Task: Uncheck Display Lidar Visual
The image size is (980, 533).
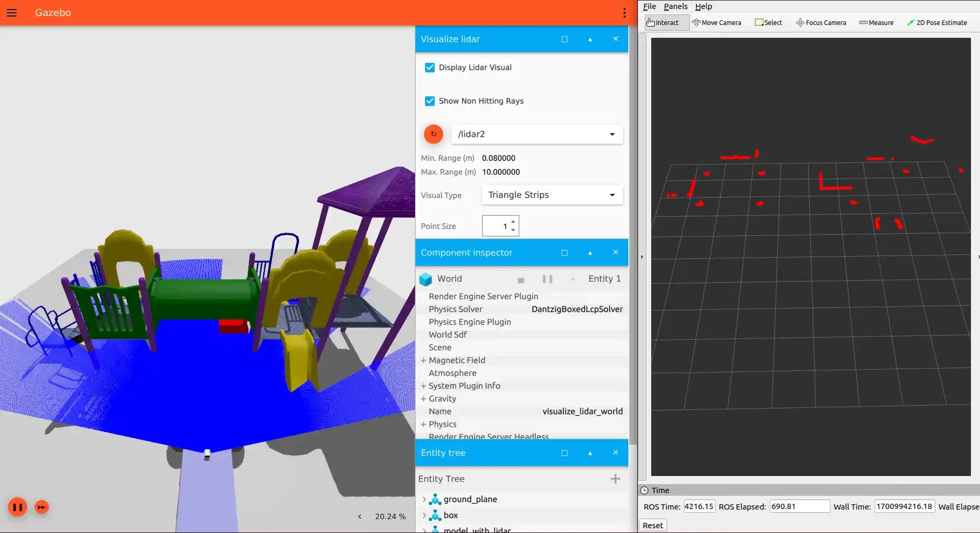Action: 430,68
